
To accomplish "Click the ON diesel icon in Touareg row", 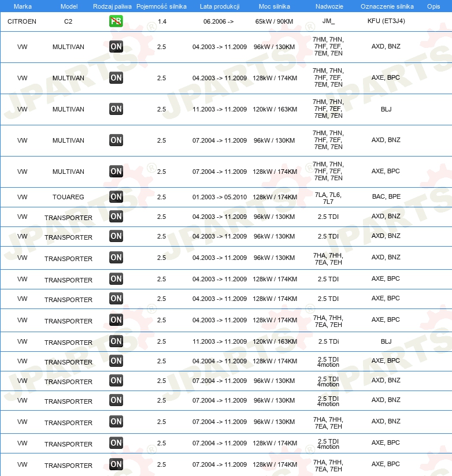I will coord(116,197).
